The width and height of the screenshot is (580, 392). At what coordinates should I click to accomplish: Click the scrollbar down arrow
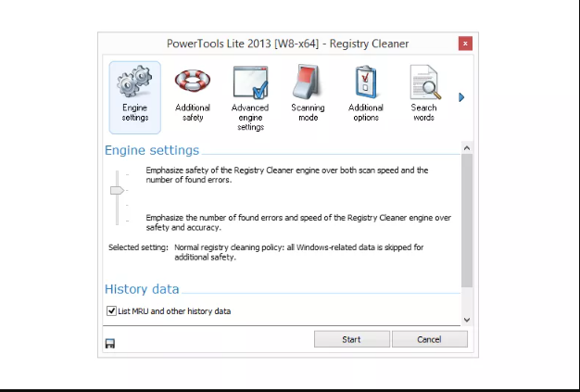pos(467,320)
